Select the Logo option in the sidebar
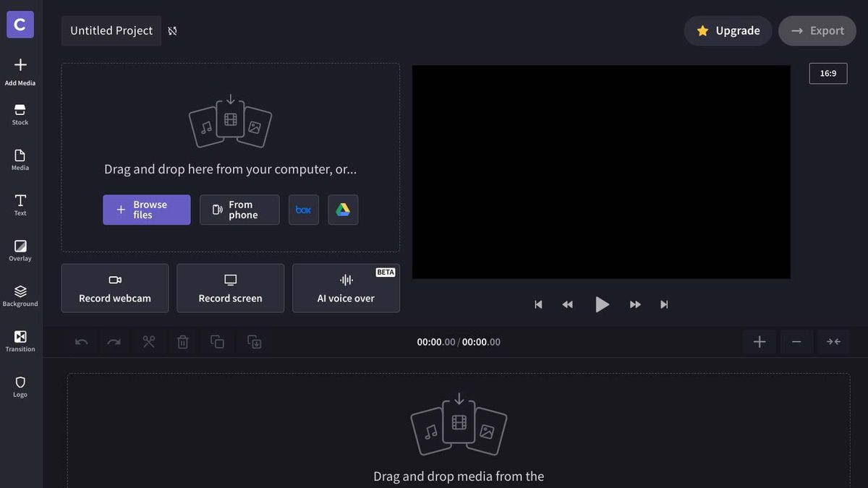The width and height of the screenshot is (868, 488). 20,385
